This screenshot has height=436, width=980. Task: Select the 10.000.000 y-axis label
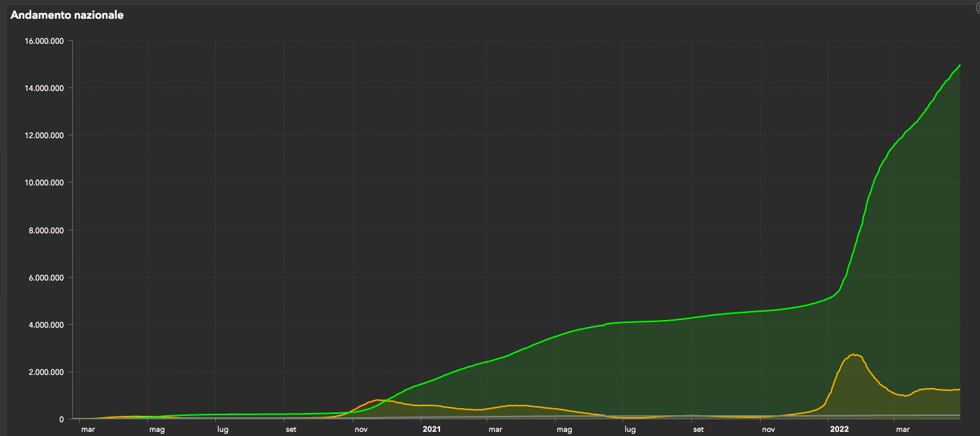point(44,183)
